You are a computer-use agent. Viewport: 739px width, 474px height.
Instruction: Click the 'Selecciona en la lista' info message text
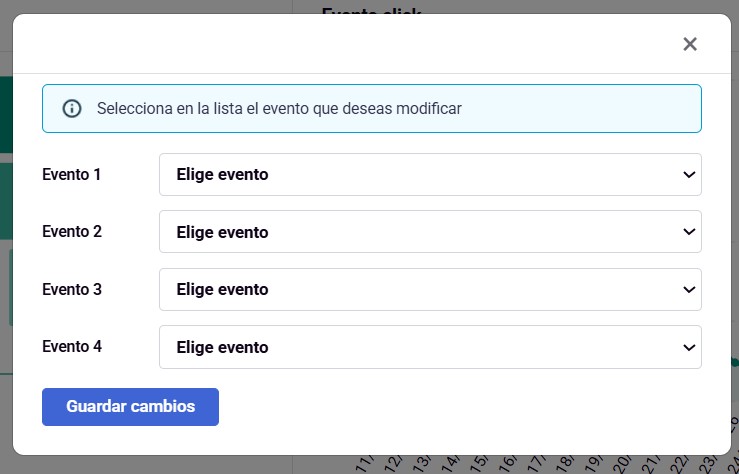(279, 108)
